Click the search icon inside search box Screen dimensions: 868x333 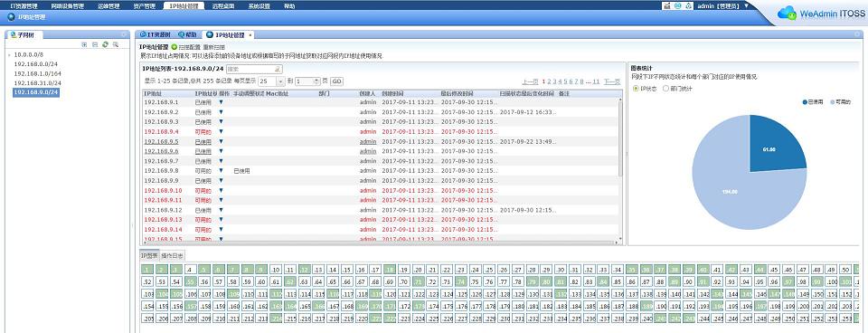[x=278, y=70]
